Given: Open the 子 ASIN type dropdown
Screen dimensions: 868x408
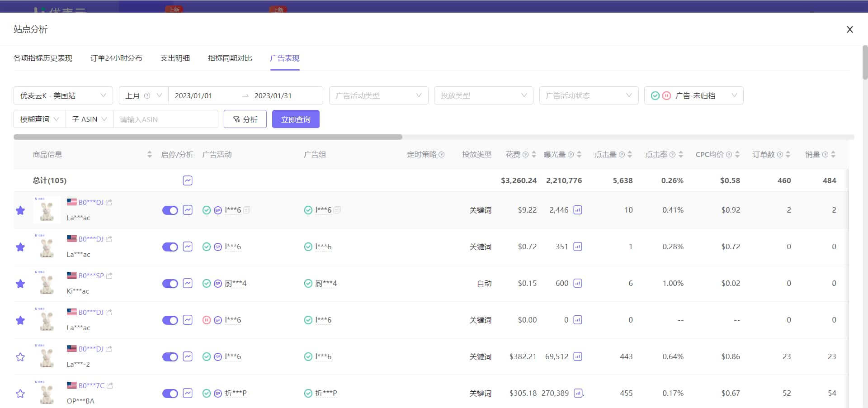Looking at the screenshot, I should coord(90,119).
